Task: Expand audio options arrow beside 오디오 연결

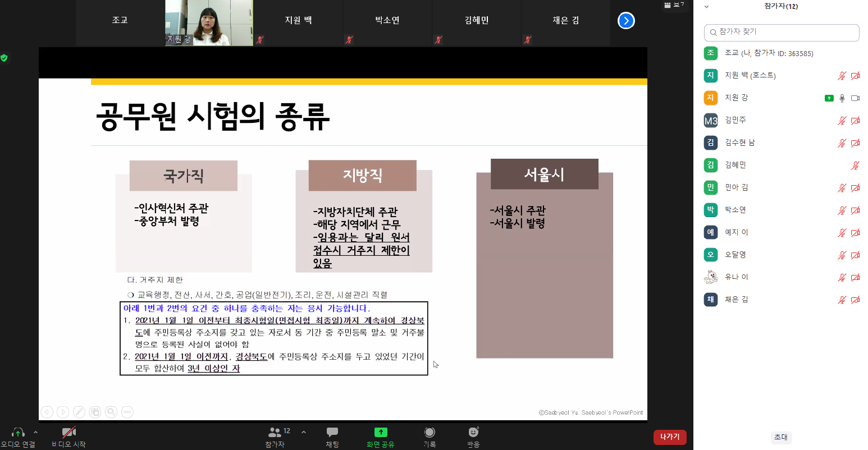Action: tap(36, 432)
